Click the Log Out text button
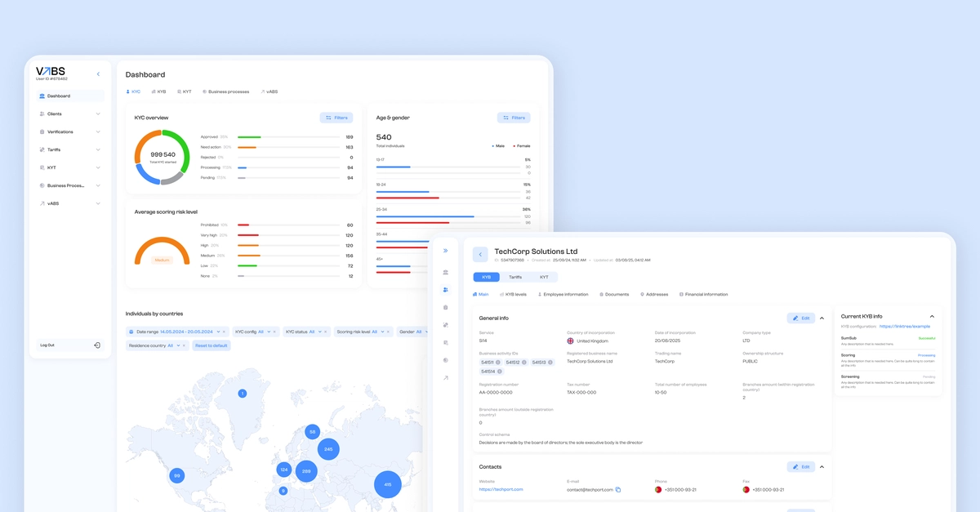Image resolution: width=980 pixels, height=512 pixels. (47, 345)
